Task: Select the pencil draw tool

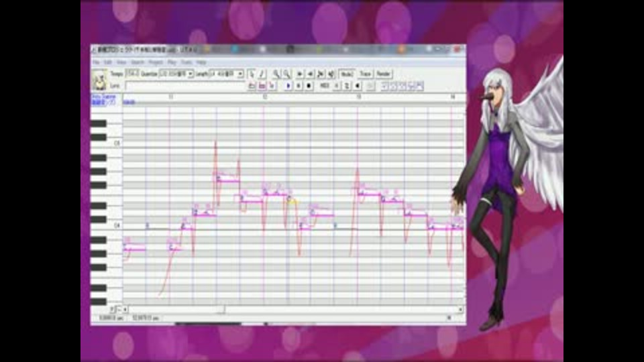Action: click(x=262, y=74)
